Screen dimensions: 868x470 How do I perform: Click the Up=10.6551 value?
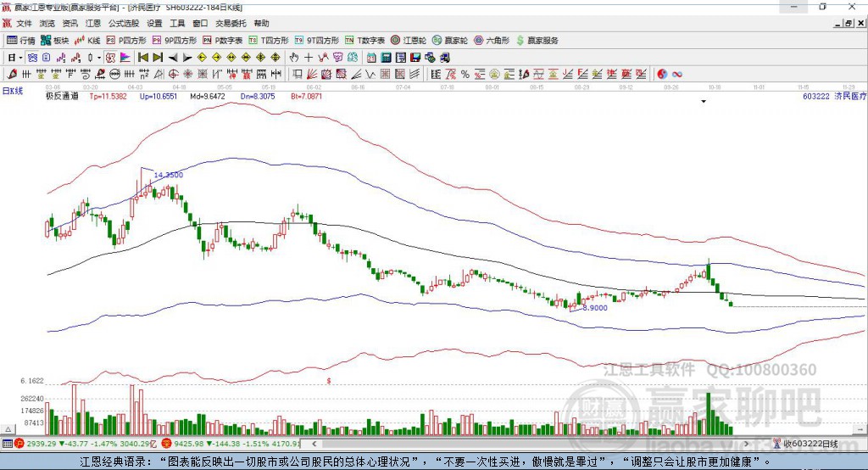point(159,96)
